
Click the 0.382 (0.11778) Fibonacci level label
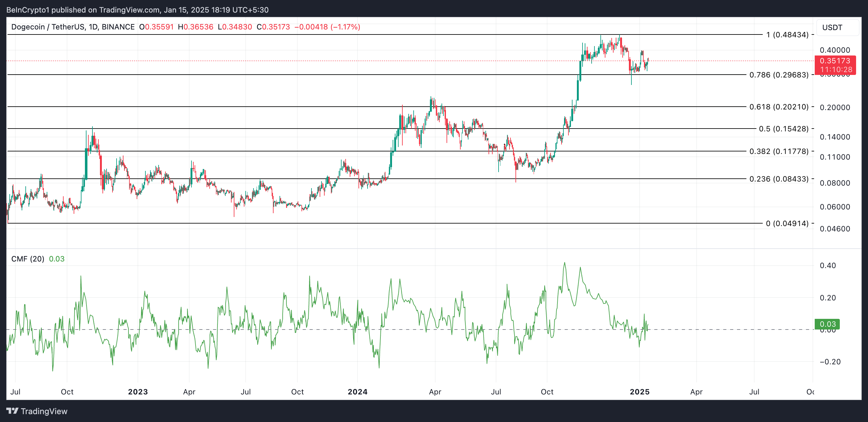pyautogui.click(x=778, y=151)
